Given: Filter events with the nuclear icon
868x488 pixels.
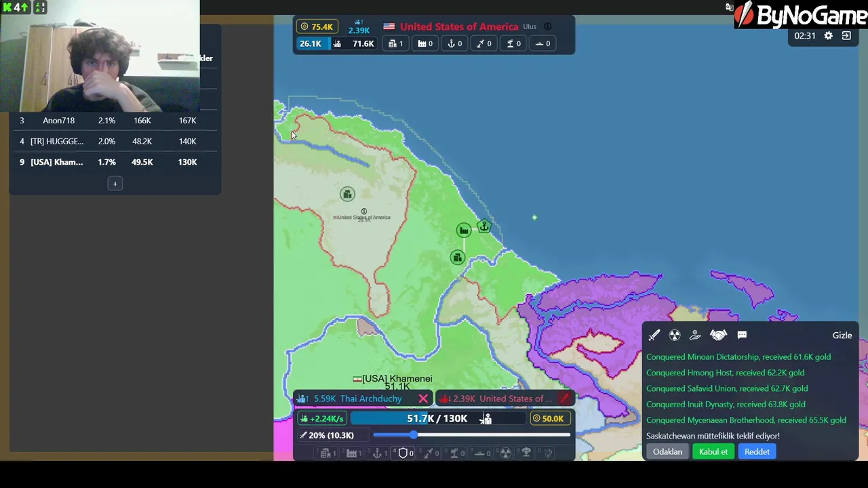Looking at the screenshot, I should coord(675,335).
